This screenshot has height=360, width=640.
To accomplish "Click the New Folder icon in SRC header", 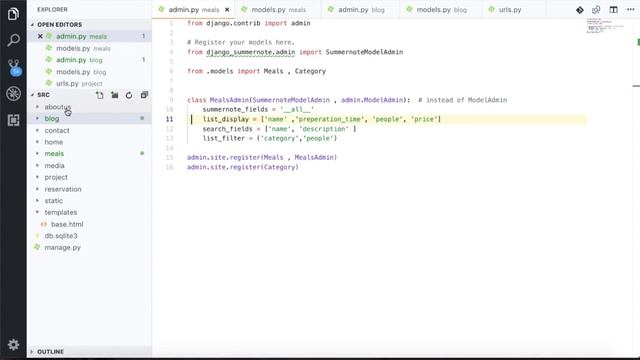I will point(115,95).
